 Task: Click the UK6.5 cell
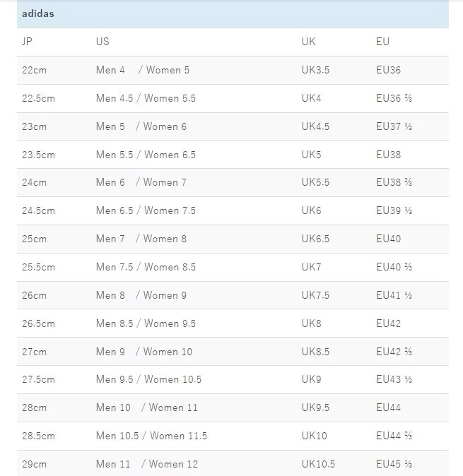pos(315,239)
